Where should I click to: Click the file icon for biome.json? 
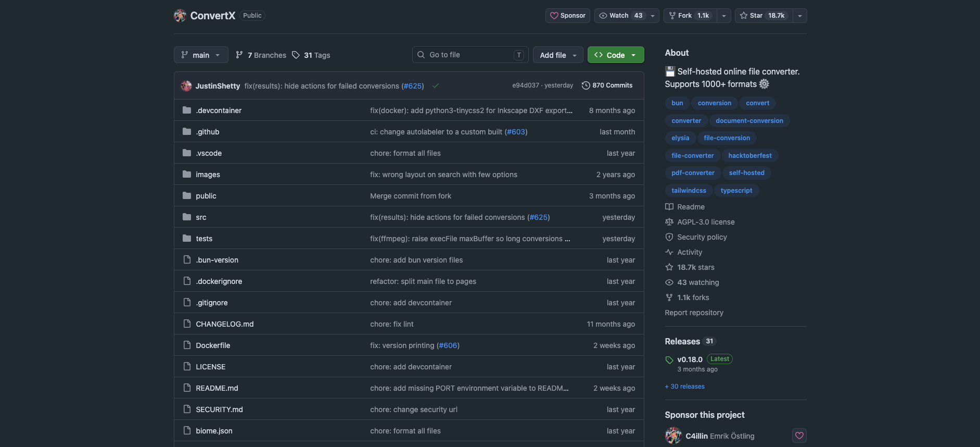click(187, 431)
